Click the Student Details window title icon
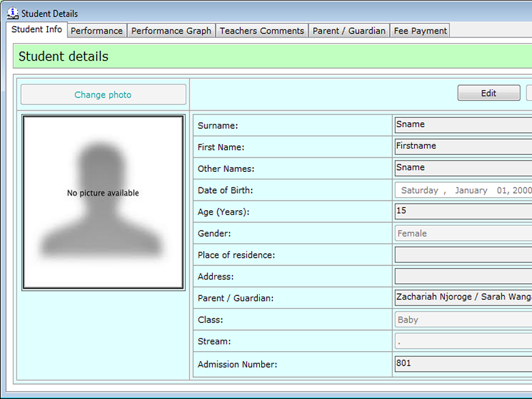Screen dimensions: 532x399 coord(12,13)
